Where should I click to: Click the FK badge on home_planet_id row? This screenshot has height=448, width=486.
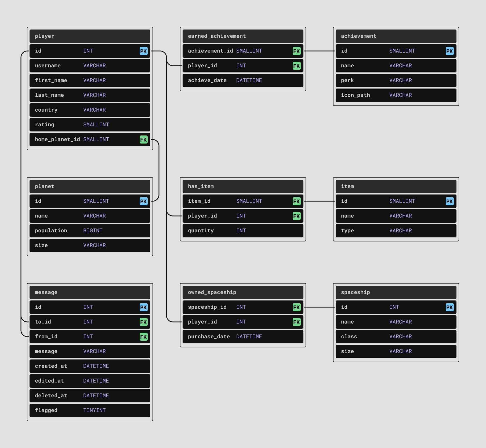tap(144, 139)
